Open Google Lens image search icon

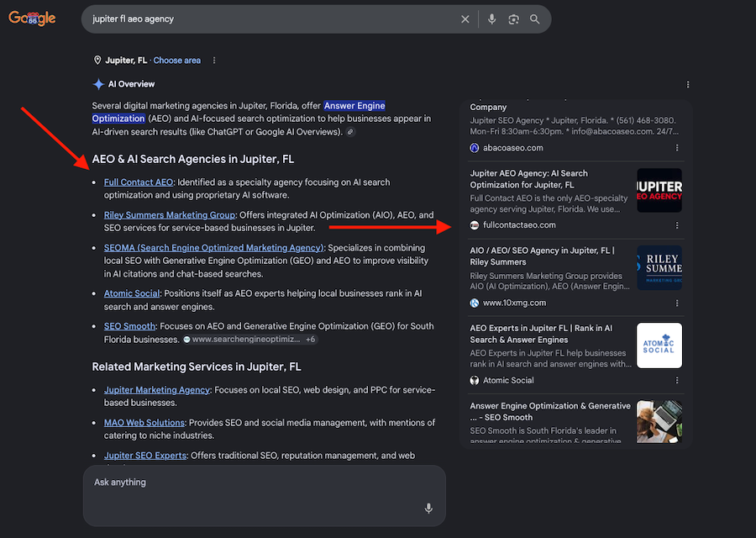click(x=513, y=19)
